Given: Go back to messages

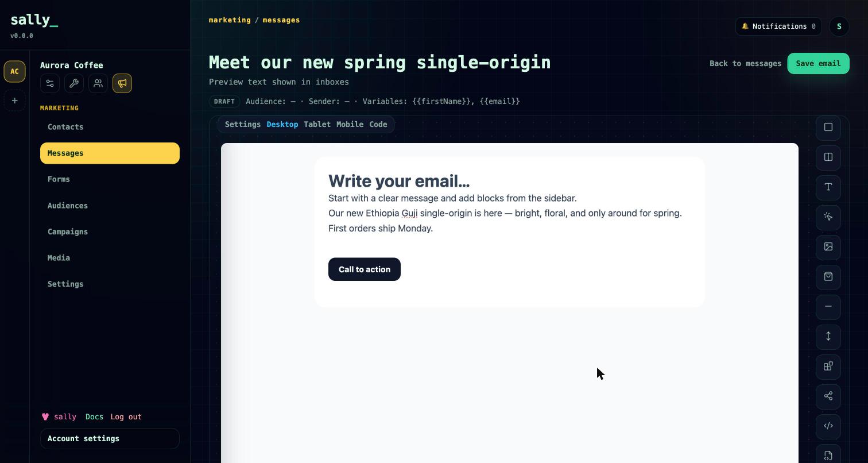Looking at the screenshot, I should (745, 64).
